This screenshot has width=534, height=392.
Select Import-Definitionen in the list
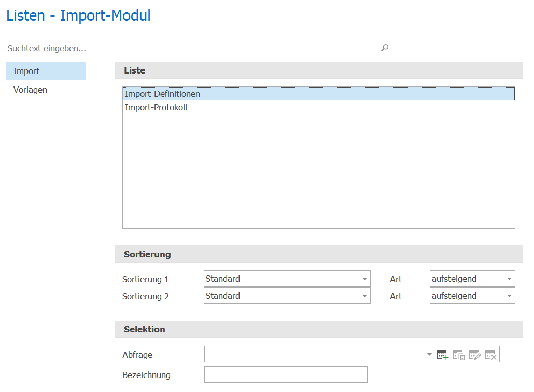[319, 94]
